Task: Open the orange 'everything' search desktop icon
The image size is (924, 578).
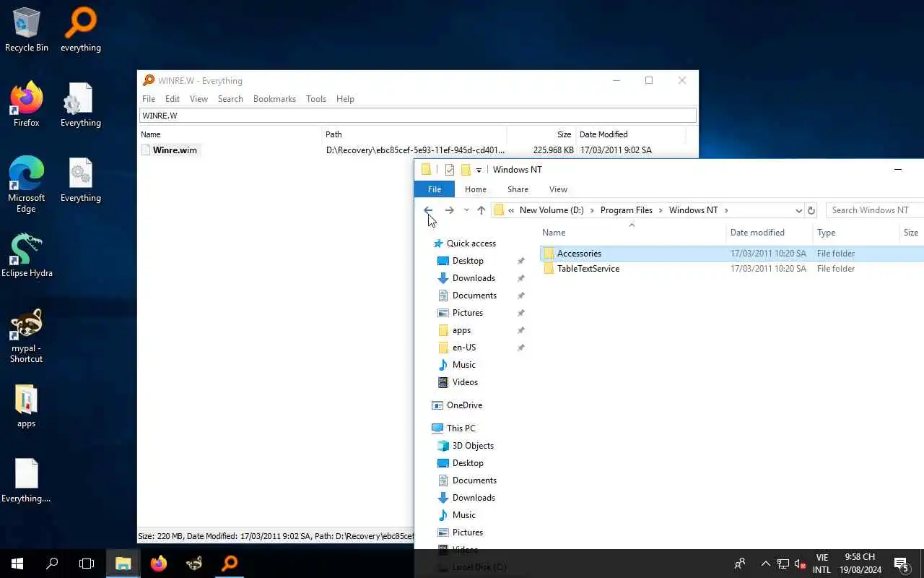Action: pyautogui.click(x=80, y=30)
